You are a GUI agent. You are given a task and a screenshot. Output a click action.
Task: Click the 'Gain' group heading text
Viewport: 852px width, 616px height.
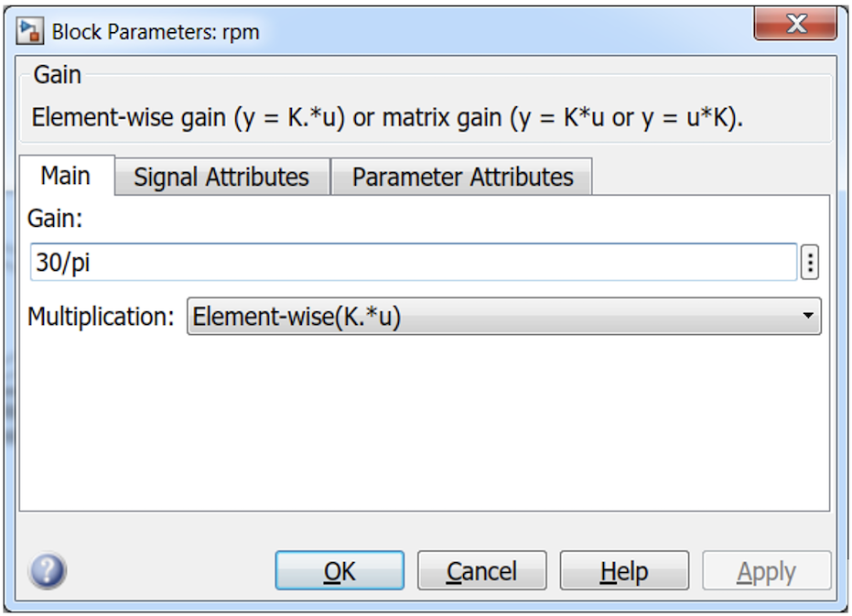coord(58,75)
